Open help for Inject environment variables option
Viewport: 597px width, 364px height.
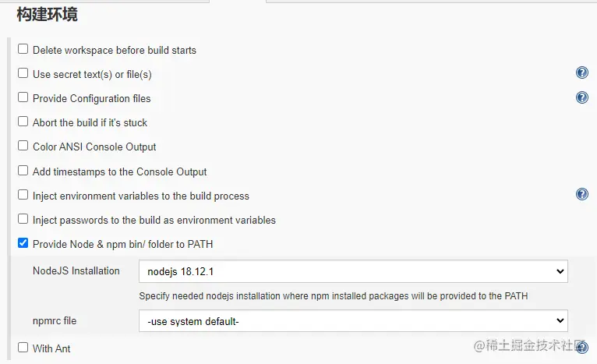click(x=581, y=194)
